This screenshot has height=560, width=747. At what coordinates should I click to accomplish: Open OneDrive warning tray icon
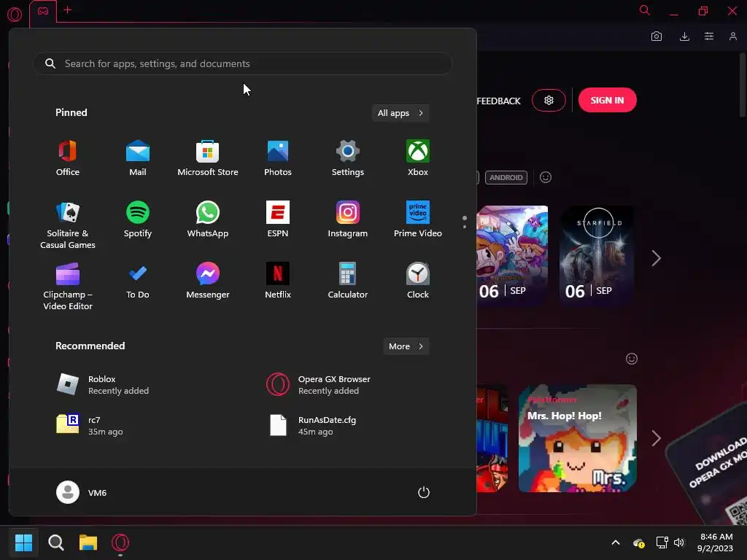pyautogui.click(x=639, y=542)
